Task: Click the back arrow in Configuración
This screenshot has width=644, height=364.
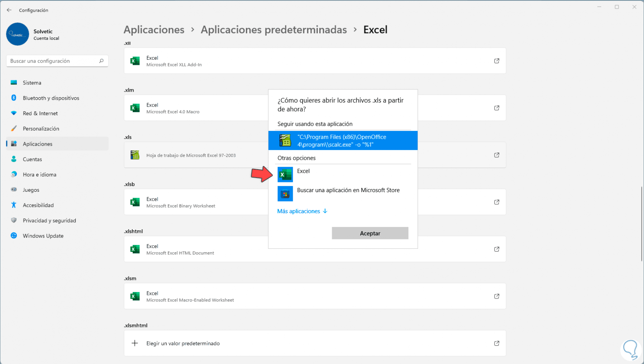Action: click(9, 10)
